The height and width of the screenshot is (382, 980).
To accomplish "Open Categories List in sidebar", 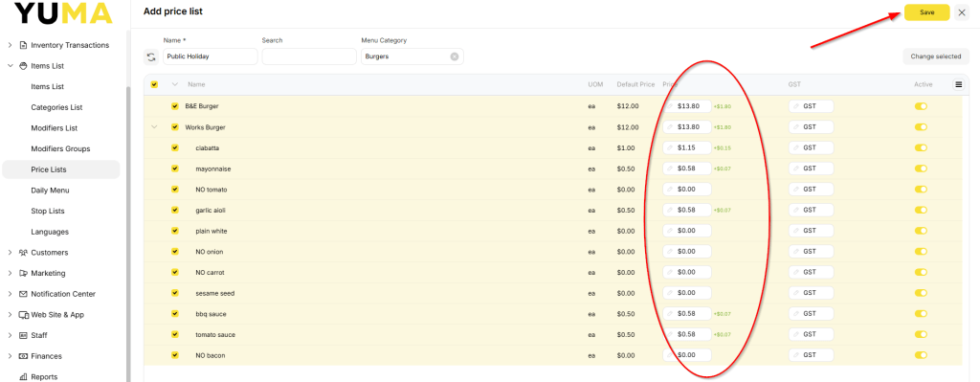I will click(x=56, y=107).
